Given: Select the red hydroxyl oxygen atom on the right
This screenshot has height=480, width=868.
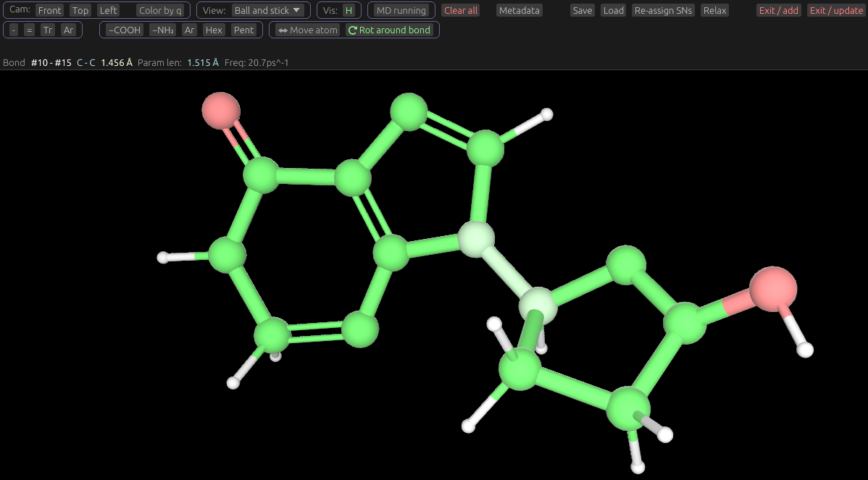Looking at the screenshot, I should pos(772,289).
